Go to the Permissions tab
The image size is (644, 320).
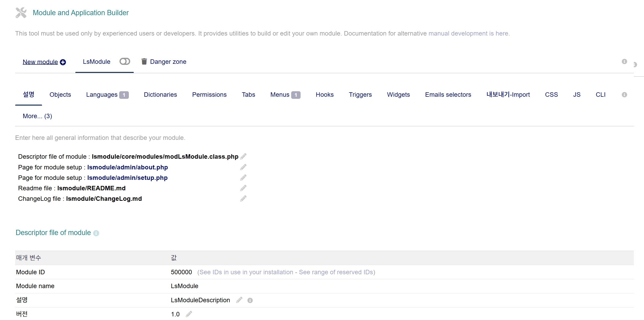pos(209,95)
